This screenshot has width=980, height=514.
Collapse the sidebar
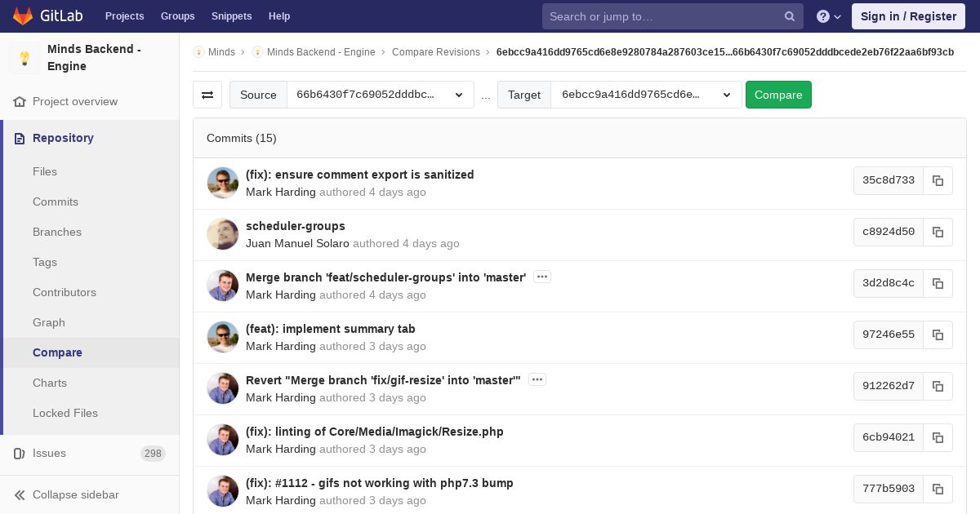[x=67, y=494]
